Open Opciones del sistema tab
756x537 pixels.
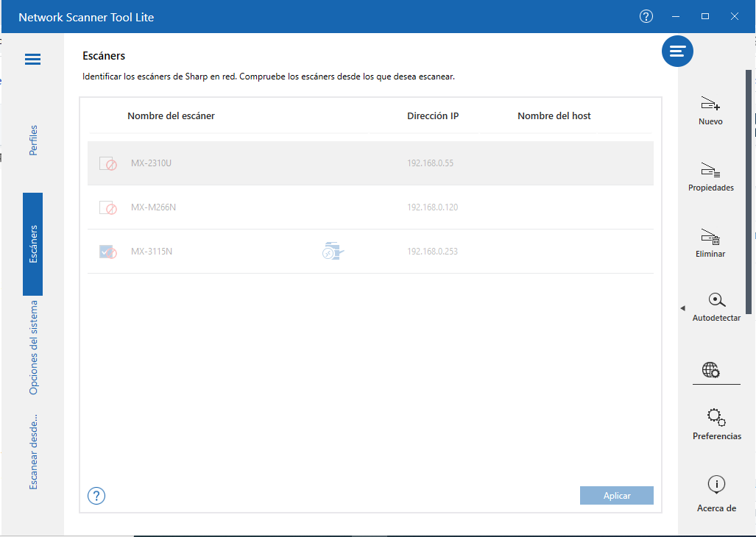tap(33, 347)
